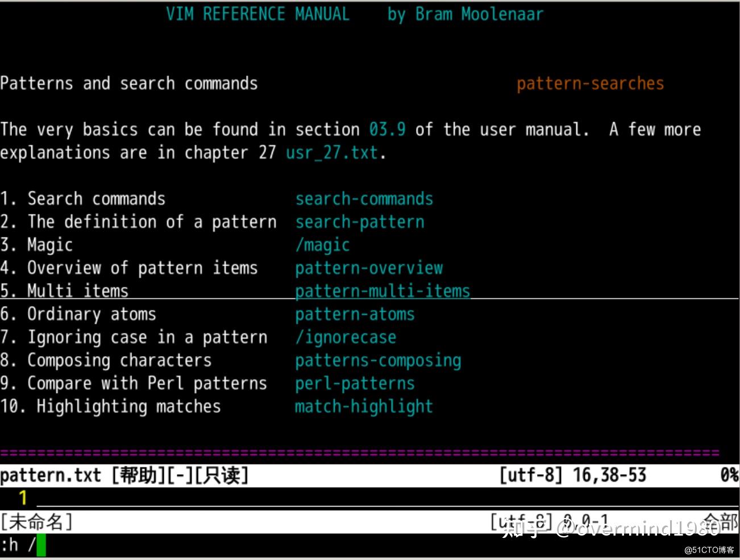Viewport: 740px width, 560px height.
Task: Click line number 1 in the empty buffer
Action: [x=22, y=498]
